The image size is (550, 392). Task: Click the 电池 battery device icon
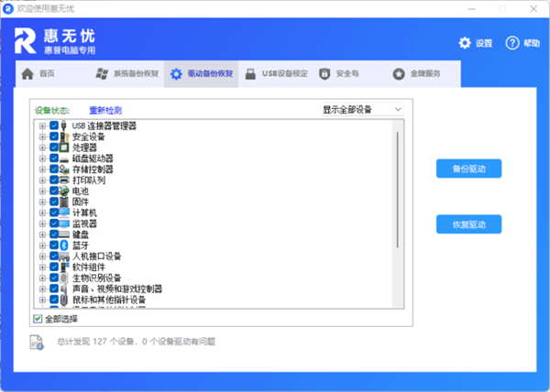tap(64, 191)
